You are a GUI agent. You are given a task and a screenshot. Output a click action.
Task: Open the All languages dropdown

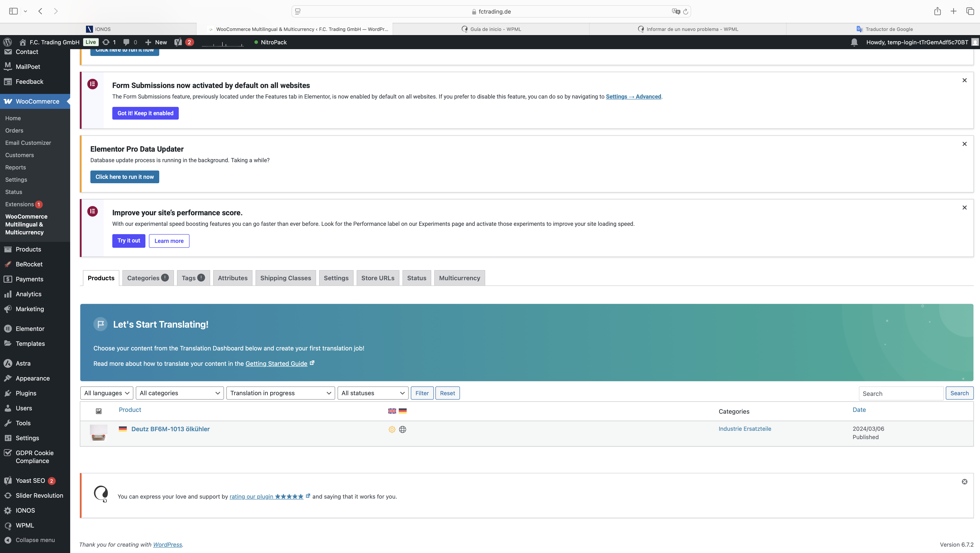107,393
